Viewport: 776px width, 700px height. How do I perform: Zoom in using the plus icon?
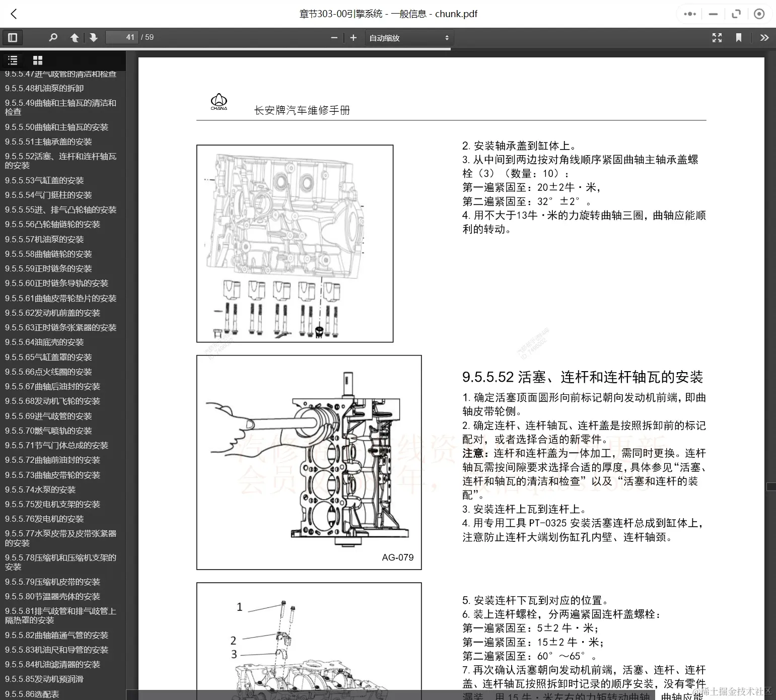(353, 37)
